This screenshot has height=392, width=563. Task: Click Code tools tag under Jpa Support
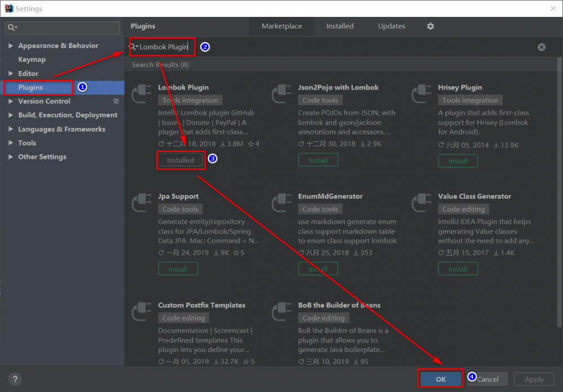[x=180, y=209]
